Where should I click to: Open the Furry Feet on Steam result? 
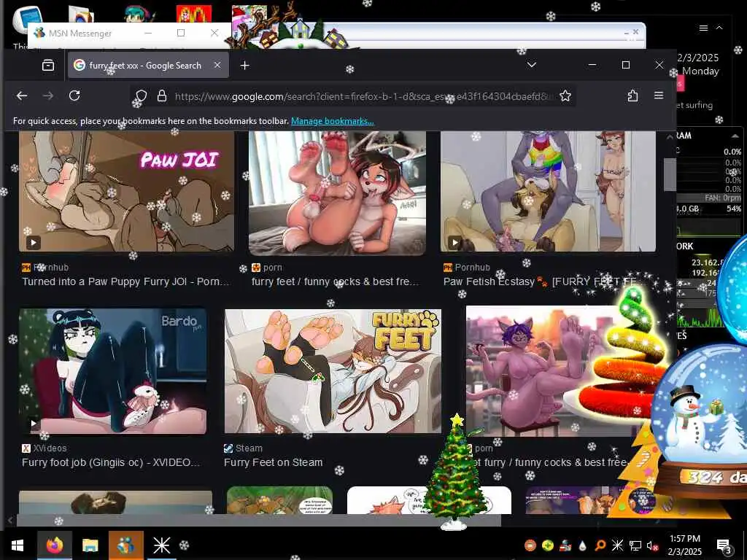[273, 462]
